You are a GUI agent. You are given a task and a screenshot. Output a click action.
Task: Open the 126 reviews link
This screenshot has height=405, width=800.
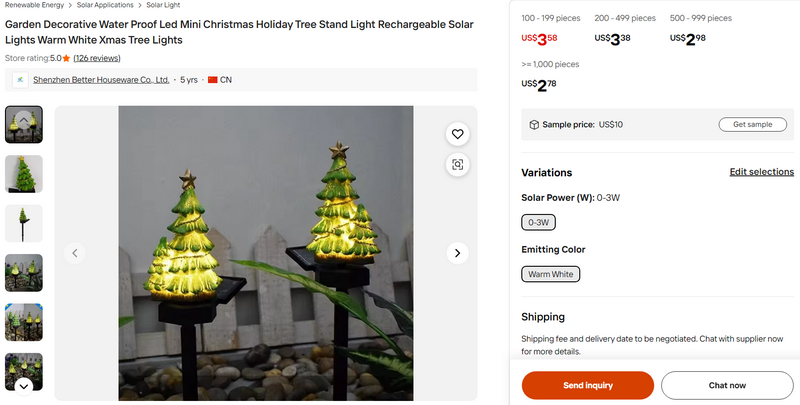97,59
